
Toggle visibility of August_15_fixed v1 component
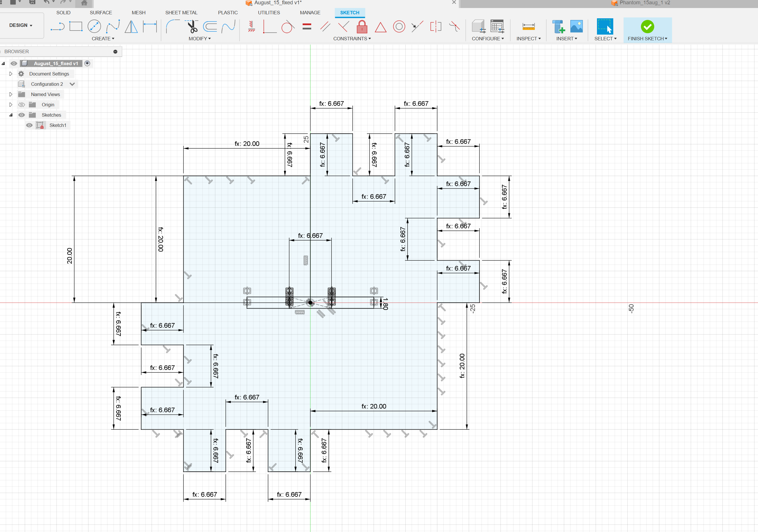click(x=14, y=63)
